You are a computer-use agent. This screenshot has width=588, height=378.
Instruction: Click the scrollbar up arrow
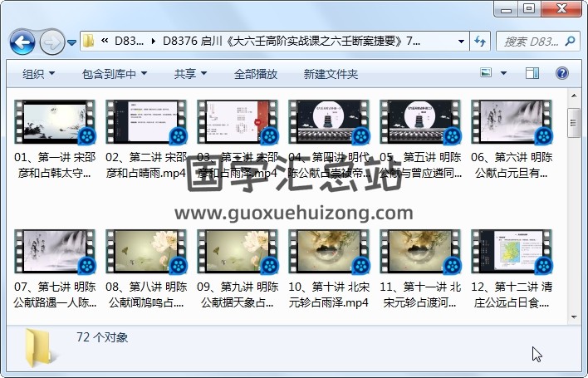coord(574,96)
